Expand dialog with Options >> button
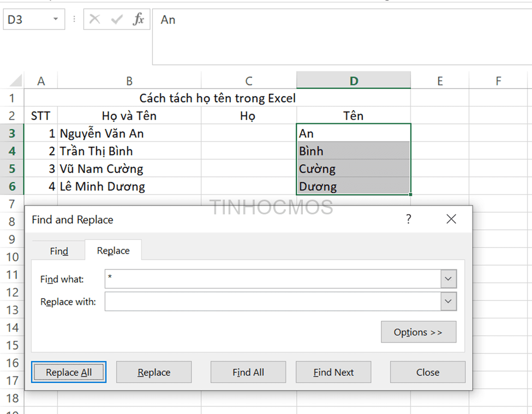The height and width of the screenshot is (414, 532). coord(419,332)
